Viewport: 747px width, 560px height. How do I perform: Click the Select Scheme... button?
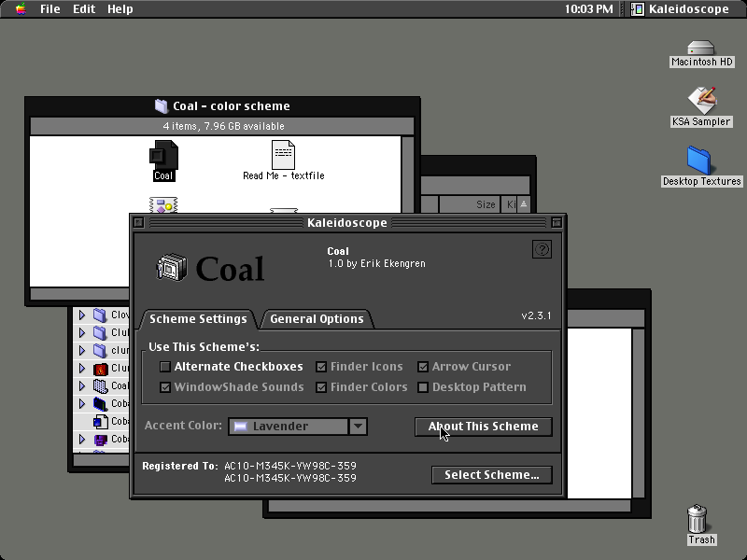pyautogui.click(x=492, y=475)
